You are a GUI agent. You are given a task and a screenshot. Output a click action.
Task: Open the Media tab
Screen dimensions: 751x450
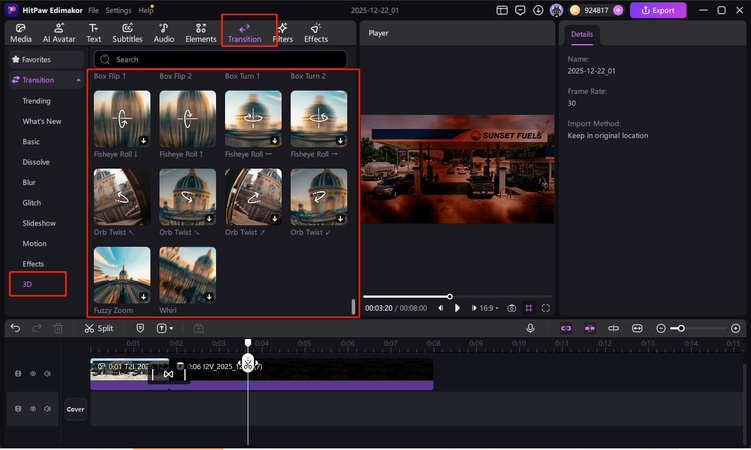coord(21,33)
